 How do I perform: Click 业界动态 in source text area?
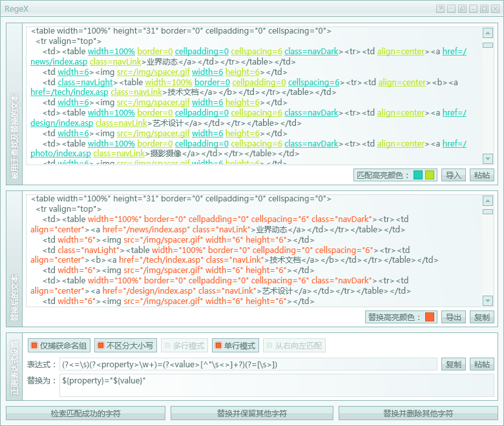[162, 61]
